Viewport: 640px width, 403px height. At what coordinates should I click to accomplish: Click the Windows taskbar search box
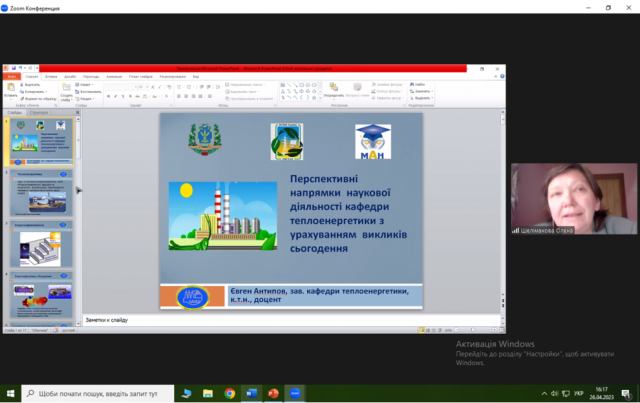point(95,393)
